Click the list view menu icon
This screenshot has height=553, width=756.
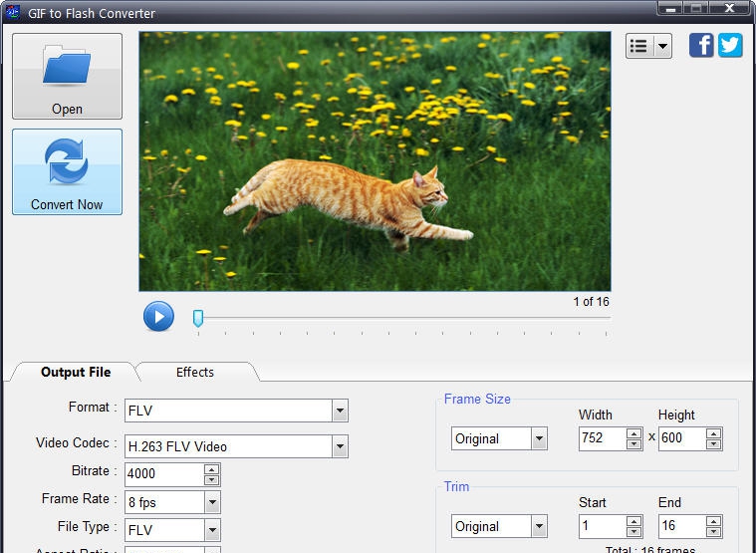pos(639,46)
